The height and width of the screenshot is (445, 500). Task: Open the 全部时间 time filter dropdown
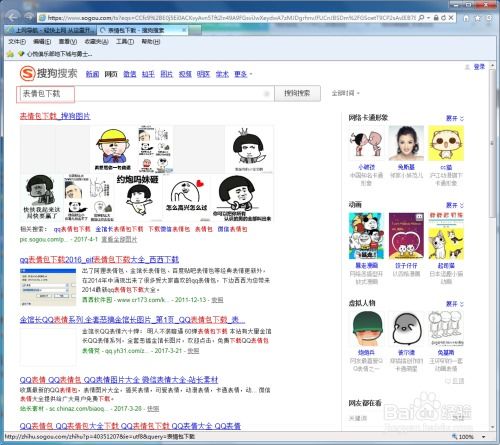346,93
